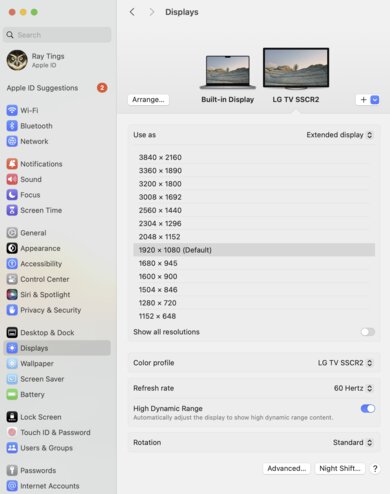Open the Lock Screen icon
The height and width of the screenshot is (494, 390).
coord(12,417)
